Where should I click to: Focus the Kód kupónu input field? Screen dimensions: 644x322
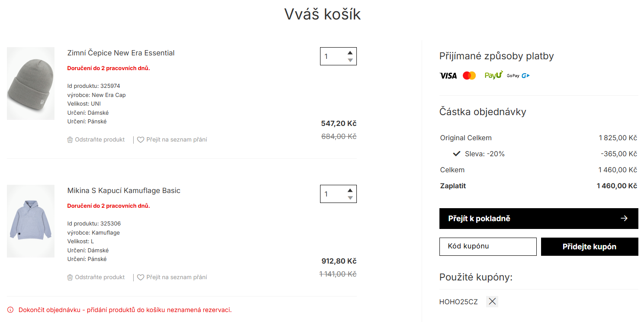(x=488, y=247)
